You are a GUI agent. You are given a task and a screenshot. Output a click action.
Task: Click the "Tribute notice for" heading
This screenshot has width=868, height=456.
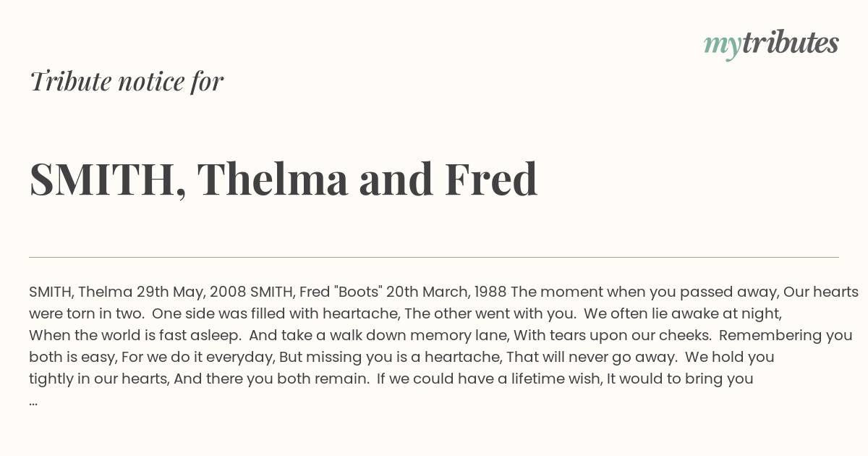[x=127, y=81]
